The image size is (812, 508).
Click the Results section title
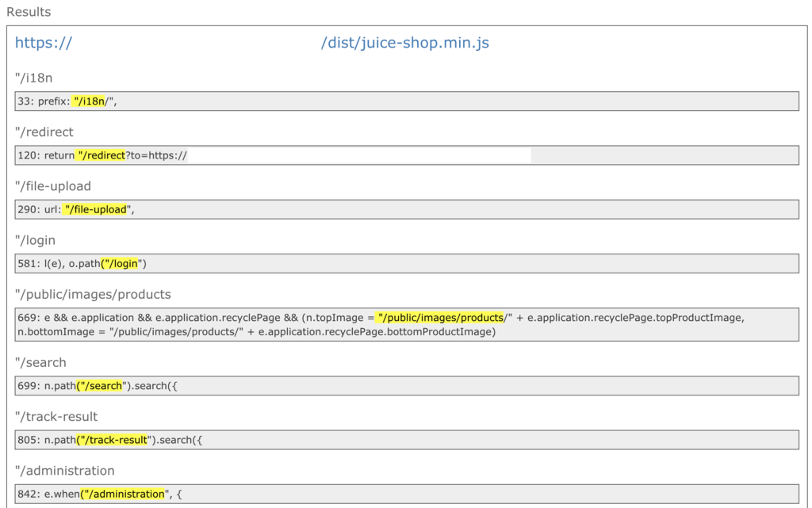click(x=29, y=12)
